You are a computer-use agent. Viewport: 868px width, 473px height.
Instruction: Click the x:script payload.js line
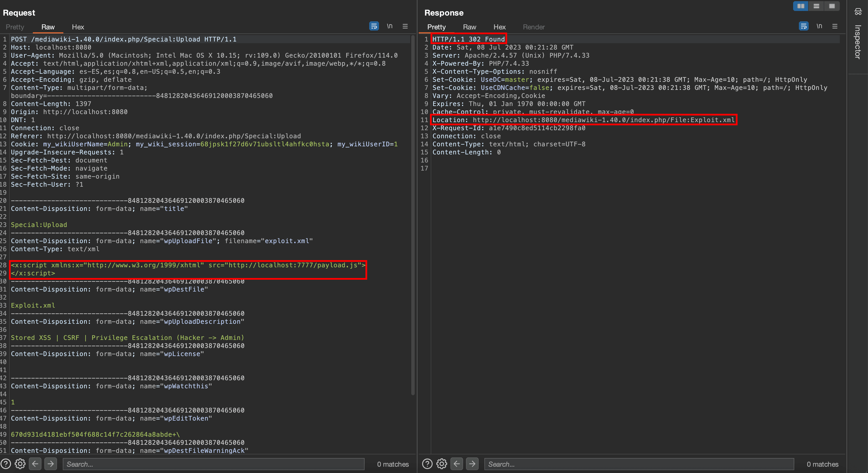coord(188,265)
